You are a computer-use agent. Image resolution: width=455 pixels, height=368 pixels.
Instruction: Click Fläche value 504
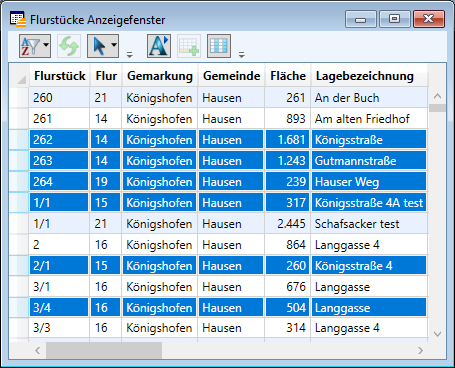click(x=288, y=307)
